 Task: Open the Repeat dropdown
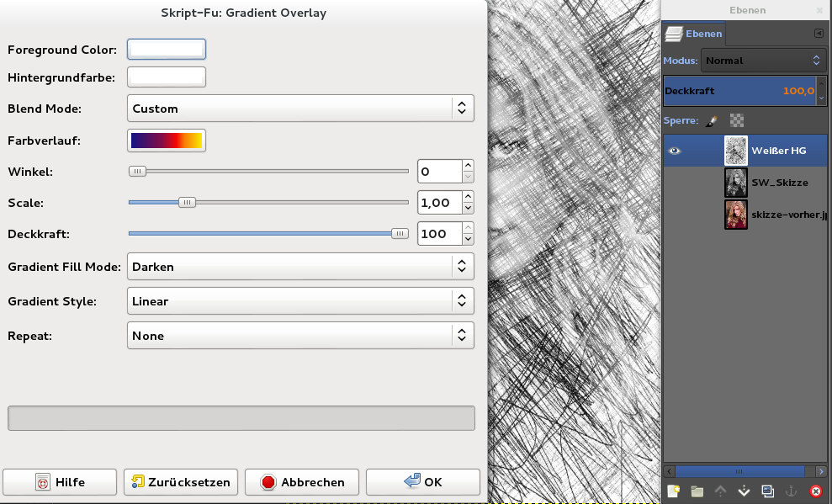300,335
